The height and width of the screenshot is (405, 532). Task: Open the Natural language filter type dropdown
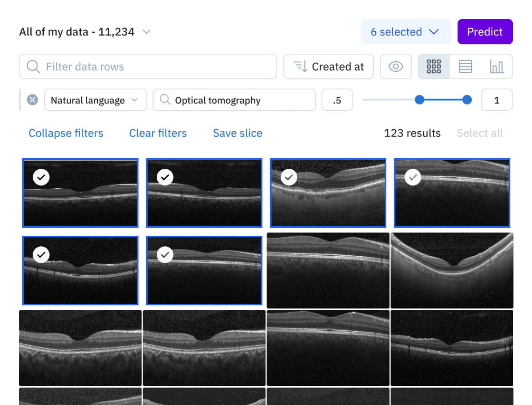pyautogui.click(x=96, y=100)
